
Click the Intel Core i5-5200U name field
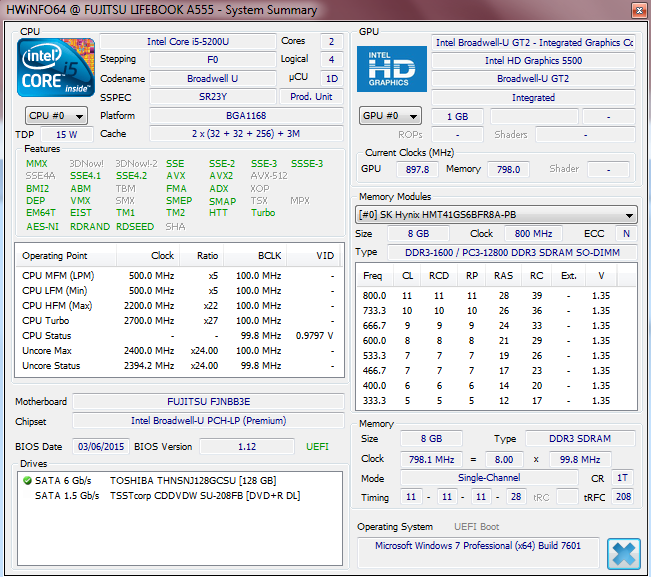tap(188, 42)
